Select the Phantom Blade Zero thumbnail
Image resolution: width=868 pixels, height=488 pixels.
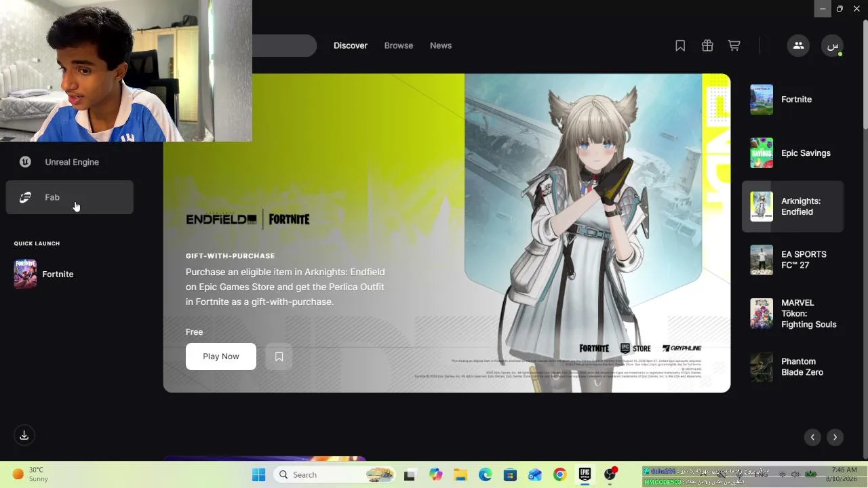point(762,367)
